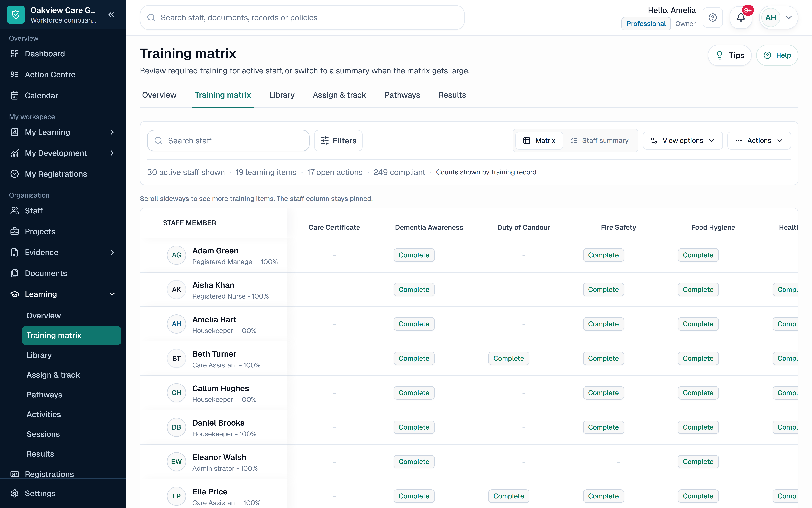The width and height of the screenshot is (812, 508).
Task: Open the Filters button
Action: click(338, 140)
